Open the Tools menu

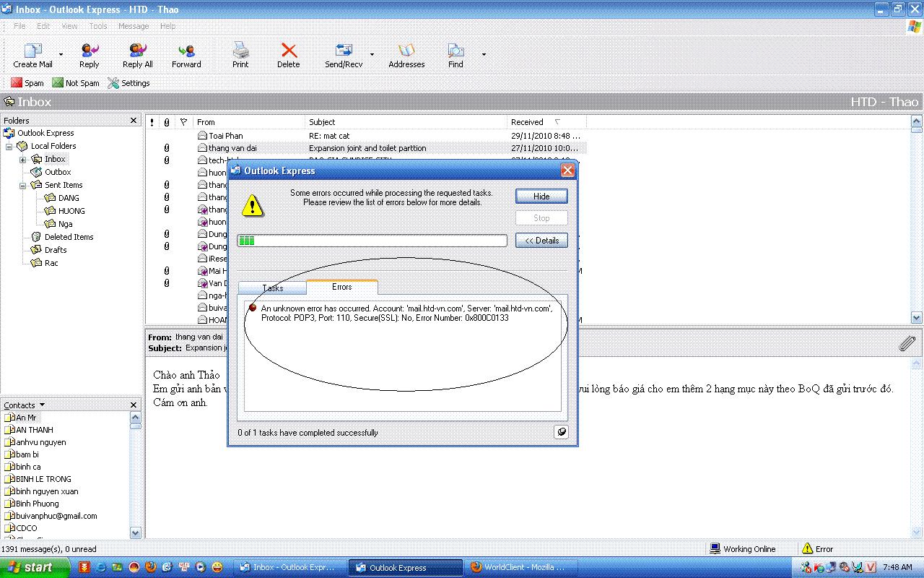pos(98,26)
